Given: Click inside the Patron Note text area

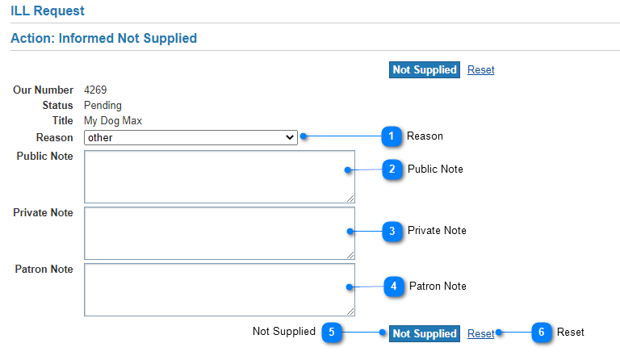Looking at the screenshot, I should [220, 290].
